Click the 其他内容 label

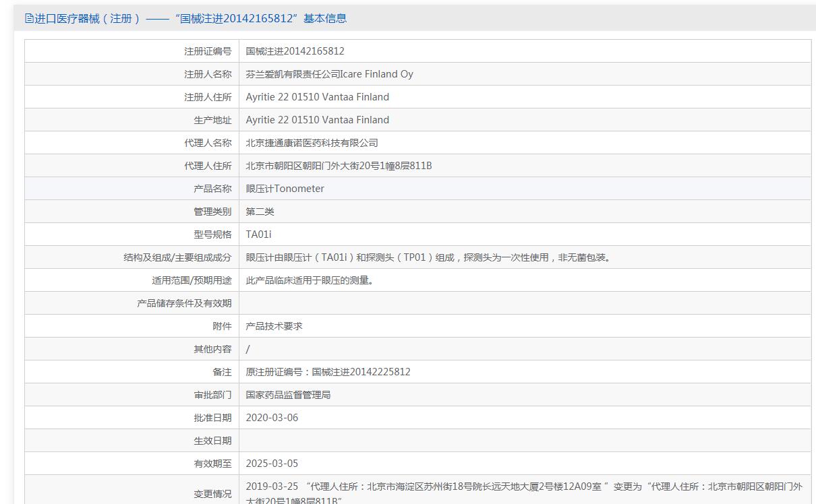pos(212,349)
